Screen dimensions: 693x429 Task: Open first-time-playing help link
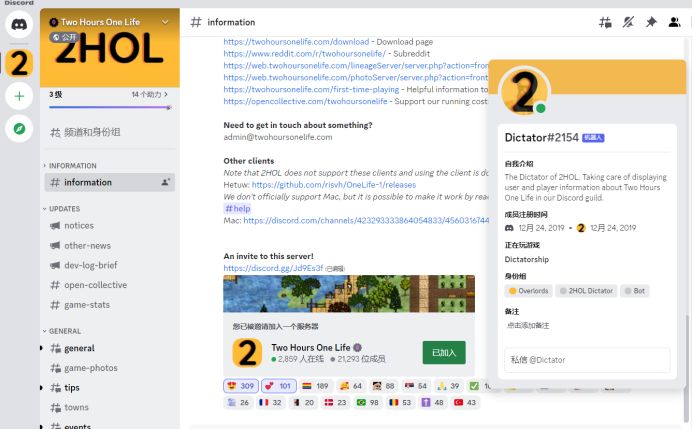coord(311,89)
